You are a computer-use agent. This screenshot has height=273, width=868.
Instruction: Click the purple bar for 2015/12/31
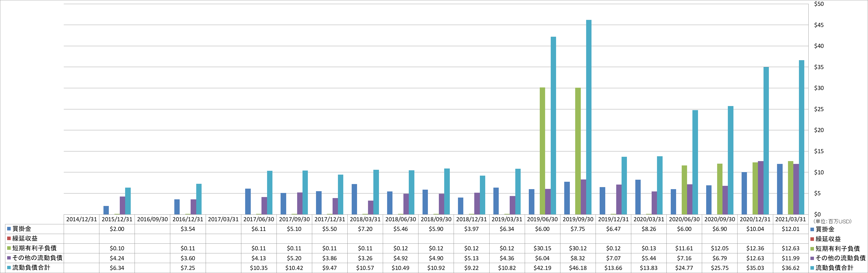[122, 205]
